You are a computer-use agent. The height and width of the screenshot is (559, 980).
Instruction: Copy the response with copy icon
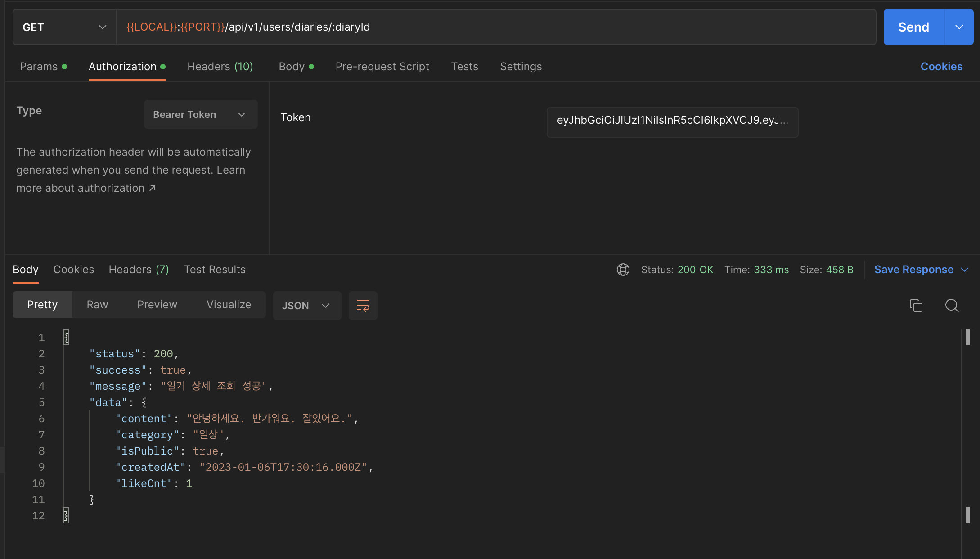point(916,306)
